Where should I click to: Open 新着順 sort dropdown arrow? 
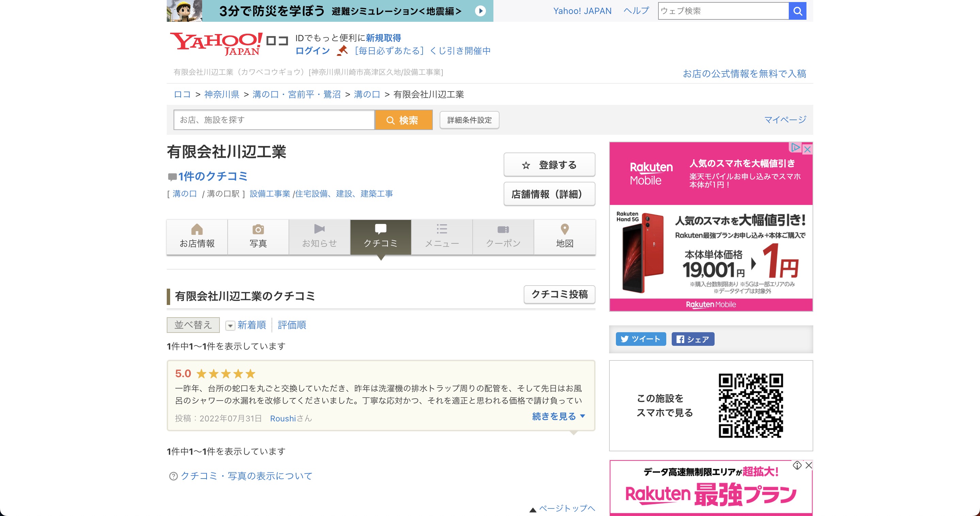pos(230,325)
